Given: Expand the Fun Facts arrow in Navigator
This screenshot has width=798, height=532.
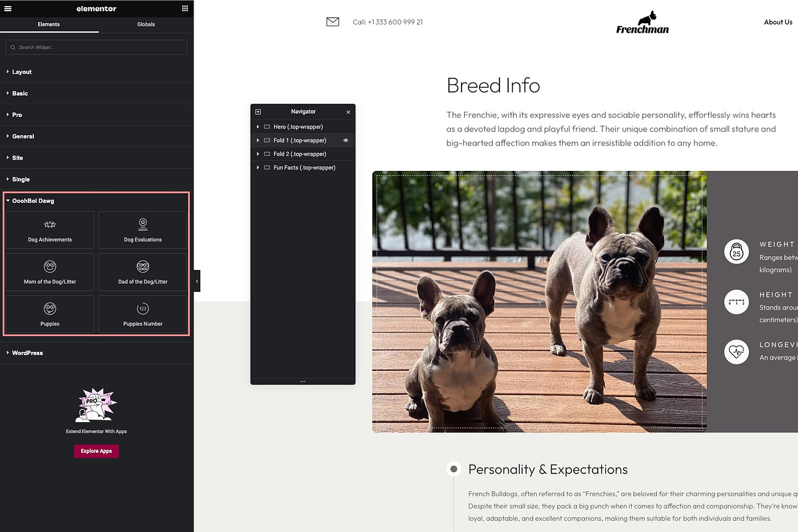Looking at the screenshot, I should pos(258,168).
